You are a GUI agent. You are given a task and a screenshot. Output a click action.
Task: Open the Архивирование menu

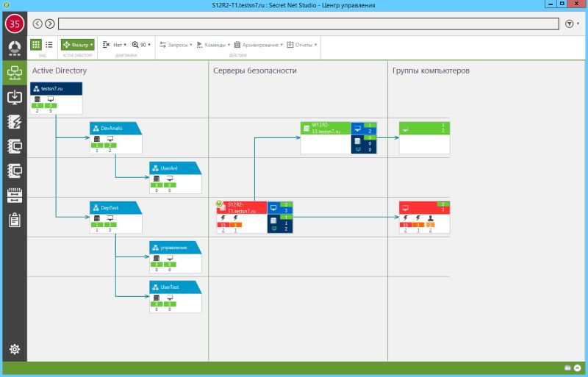pyautogui.click(x=259, y=45)
